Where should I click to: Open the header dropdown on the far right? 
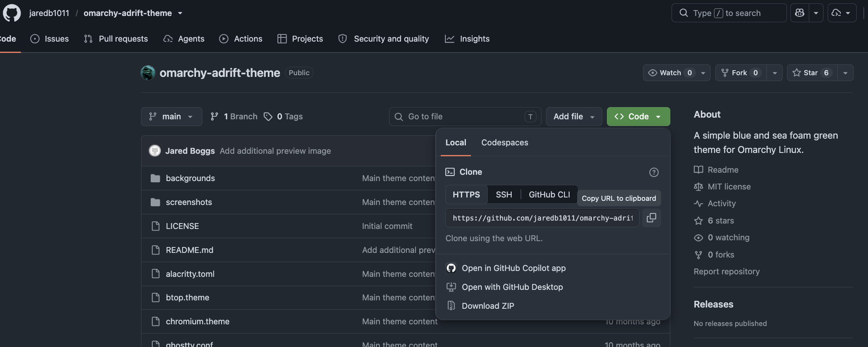tap(842, 13)
